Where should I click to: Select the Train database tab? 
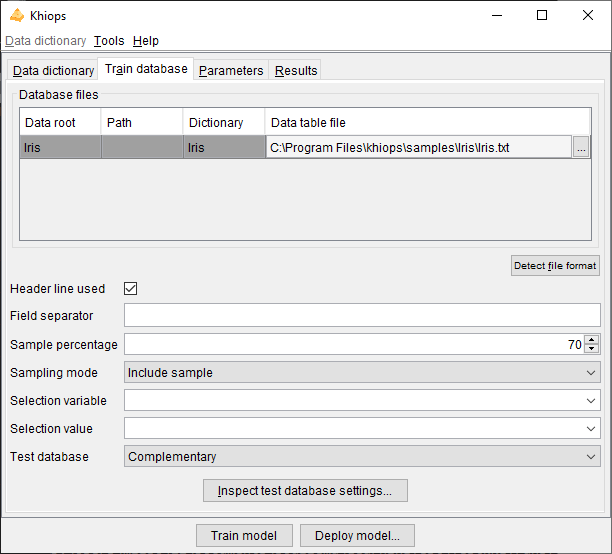pos(146,69)
